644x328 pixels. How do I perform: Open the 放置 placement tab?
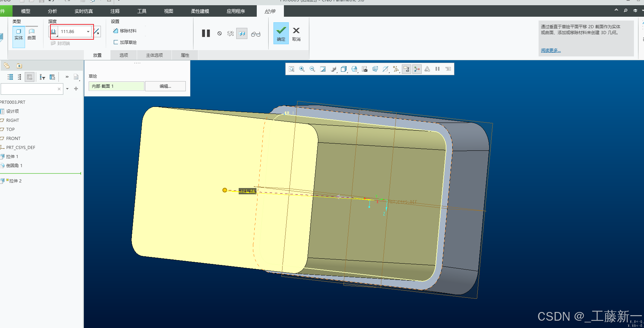pyautogui.click(x=97, y=55)
